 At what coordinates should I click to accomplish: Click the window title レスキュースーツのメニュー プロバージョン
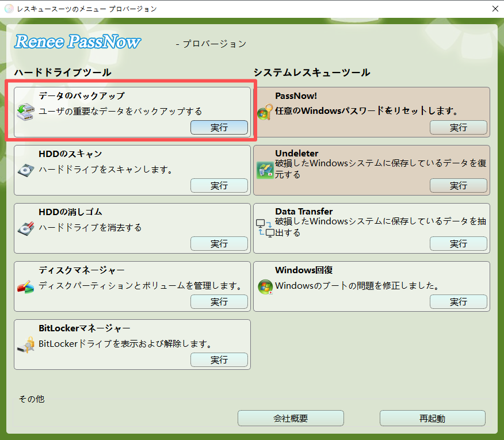pos(87,9)
